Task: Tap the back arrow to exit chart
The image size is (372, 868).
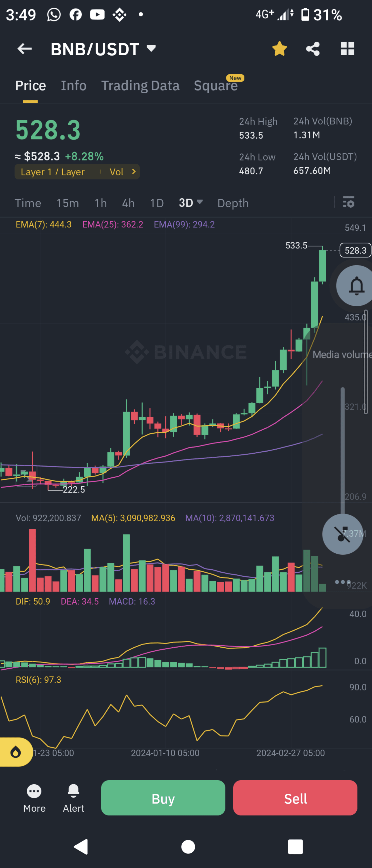Action: pos(24,49)
